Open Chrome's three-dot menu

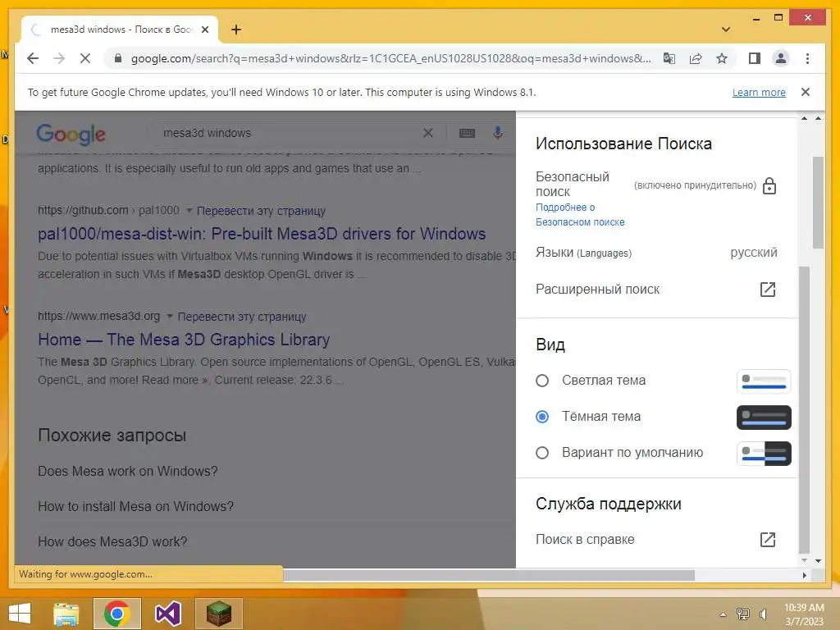click(x=807, y=58)
